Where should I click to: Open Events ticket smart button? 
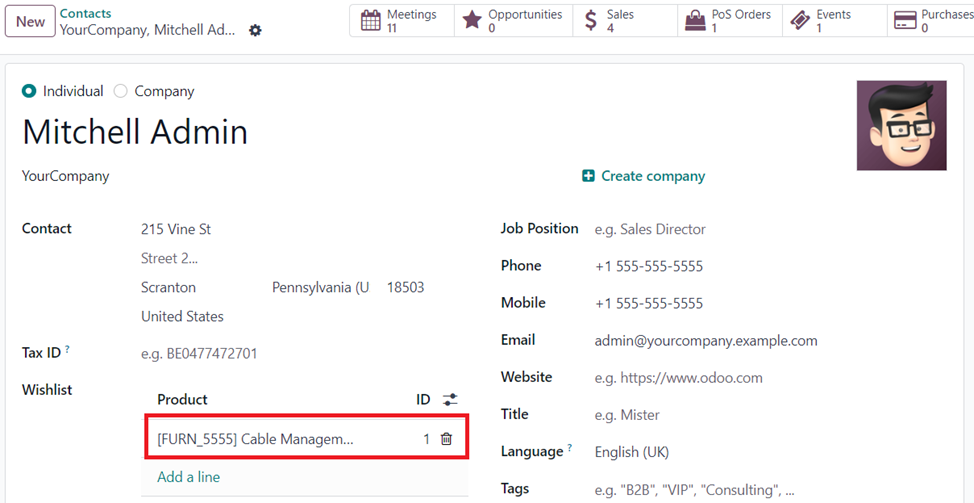(834, 20)
